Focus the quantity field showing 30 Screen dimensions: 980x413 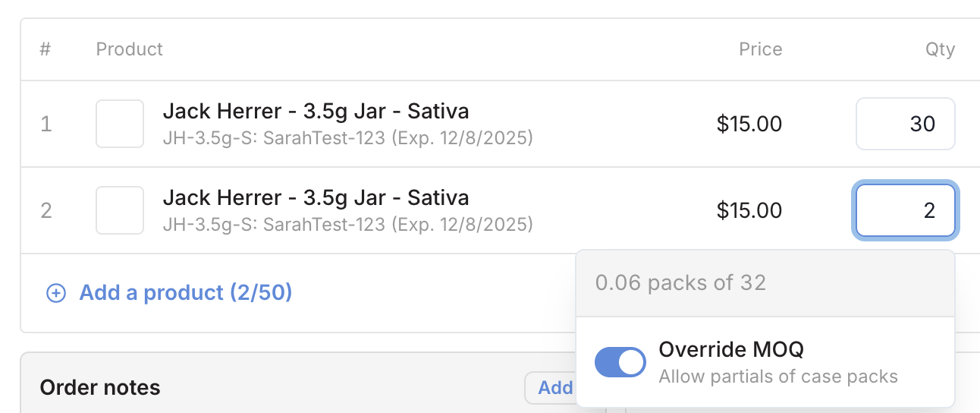905,124
